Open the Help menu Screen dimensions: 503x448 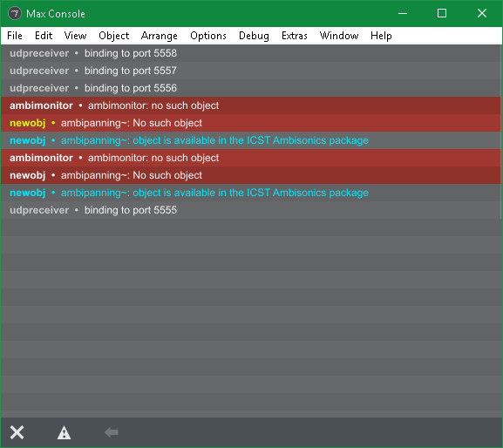coord(381,36)
